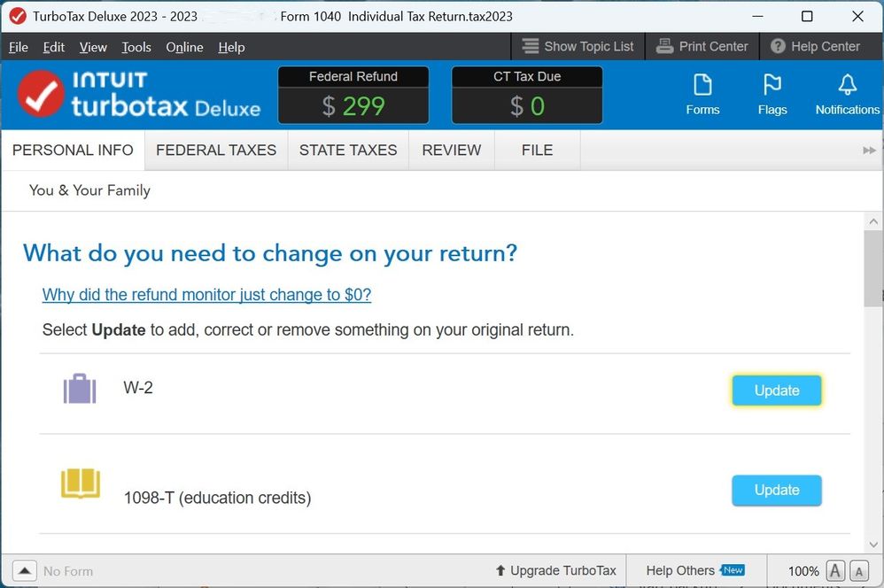Open the Print Center
Screen dimensions: 884x588
702,46
